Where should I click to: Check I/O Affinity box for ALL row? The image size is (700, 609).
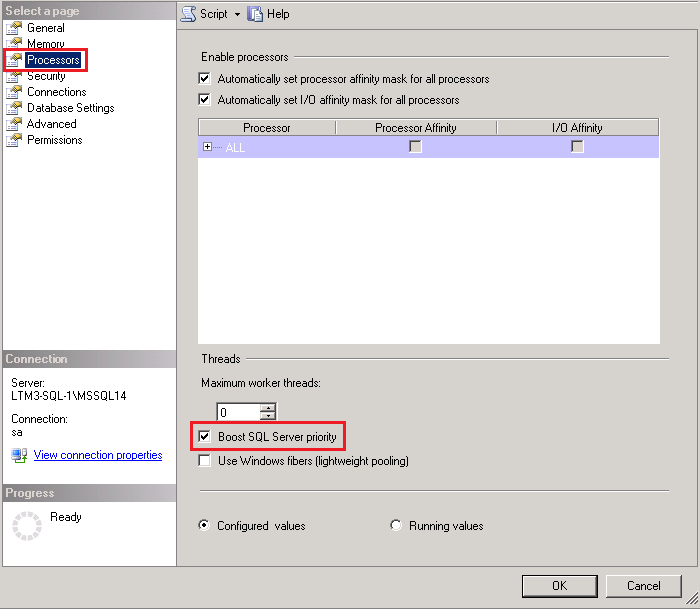coord(577,146)
